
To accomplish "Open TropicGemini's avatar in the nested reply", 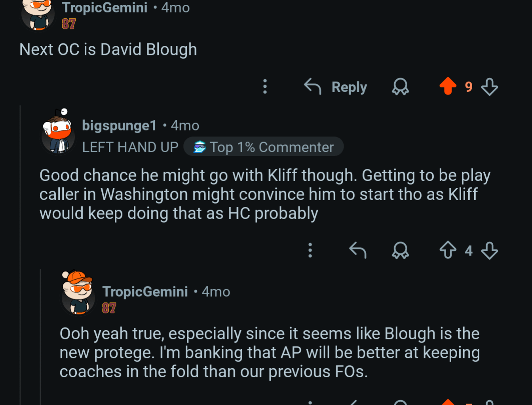I will (78, 293).
